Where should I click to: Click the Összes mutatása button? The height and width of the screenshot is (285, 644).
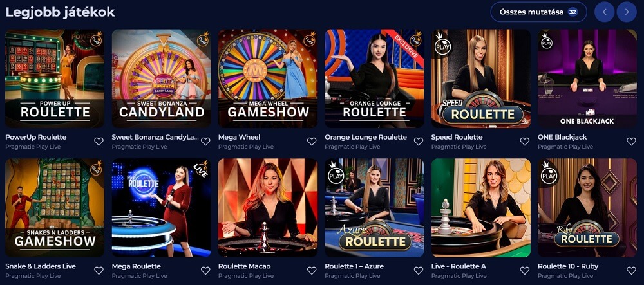point(538,12)
